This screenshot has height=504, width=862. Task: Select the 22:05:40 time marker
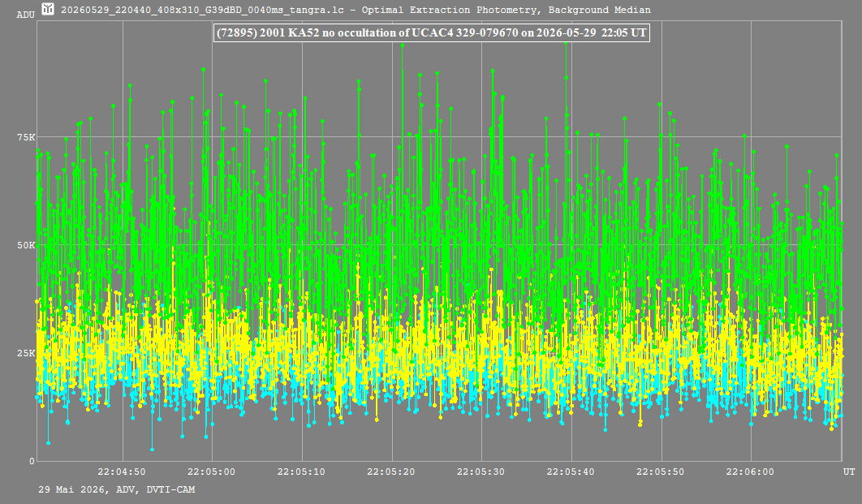click(570, 472)
